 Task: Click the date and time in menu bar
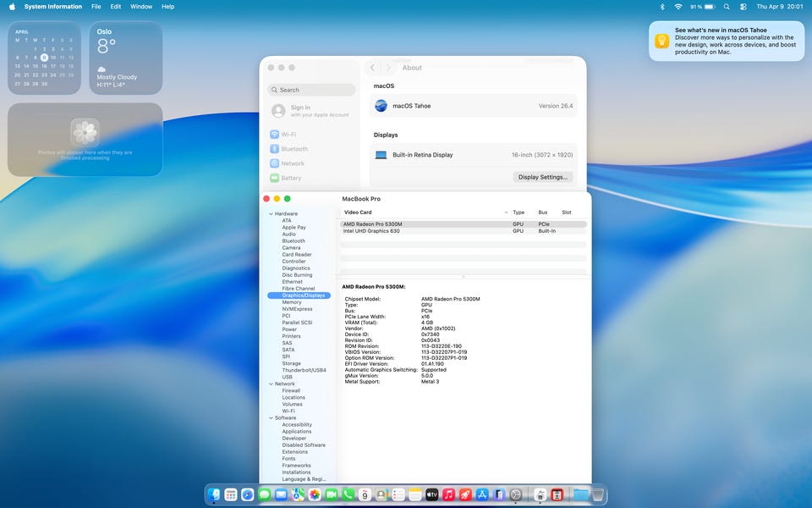[x=779, y=7]
